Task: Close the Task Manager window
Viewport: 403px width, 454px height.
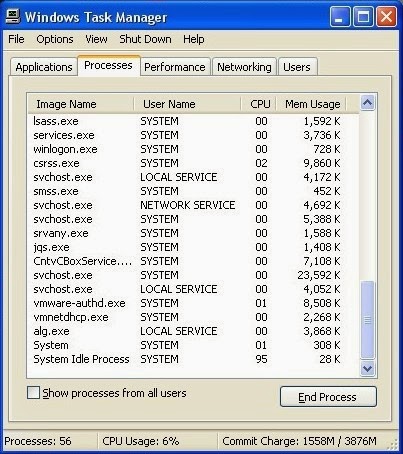Action: pos(386,17)
